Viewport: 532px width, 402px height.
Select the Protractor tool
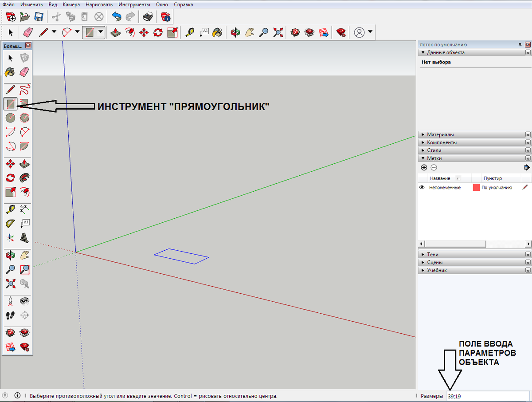coord(11,223)
